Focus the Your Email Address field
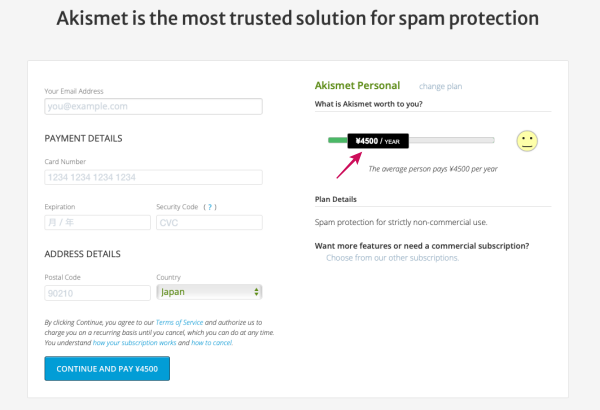The width and height of the screenshot is (600, 410). pos(153,106)
